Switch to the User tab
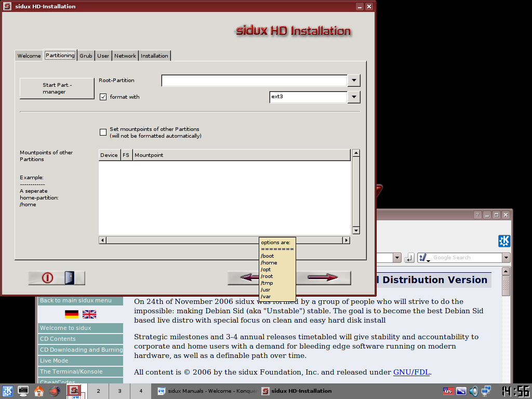This screenshot has height=399, width=532. [x=103, y=56]
